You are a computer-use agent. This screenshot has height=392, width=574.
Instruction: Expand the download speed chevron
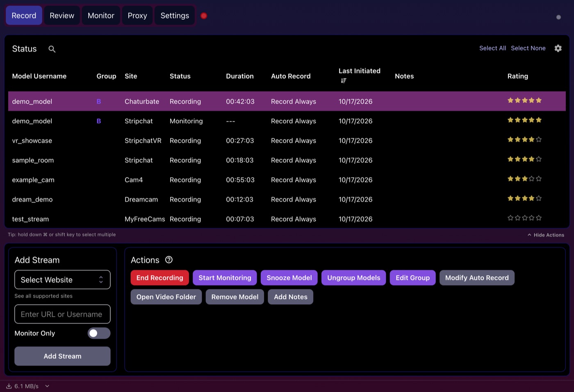[47, 386]
